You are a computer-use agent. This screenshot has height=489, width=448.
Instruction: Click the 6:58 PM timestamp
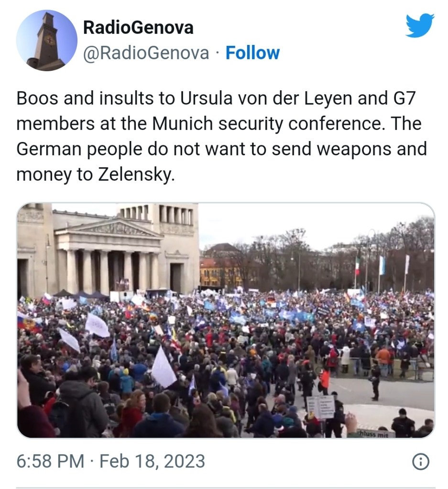(x=50, y=461)
